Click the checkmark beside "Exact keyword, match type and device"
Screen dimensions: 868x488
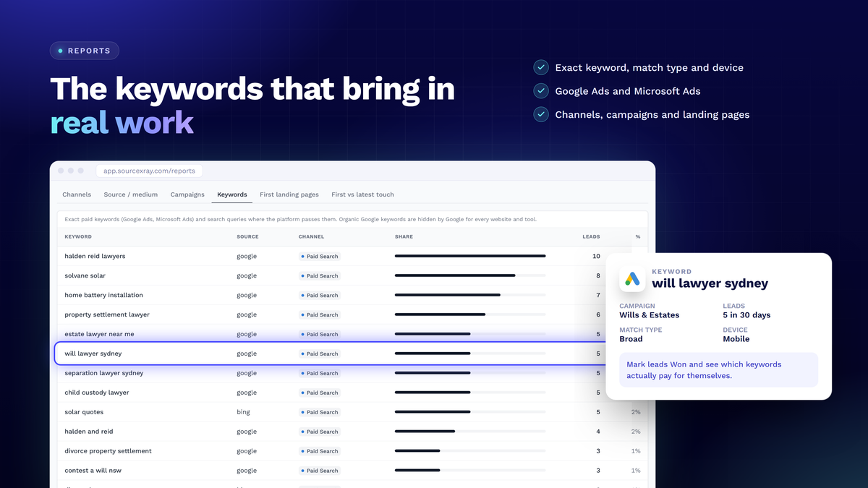click(x=540, y=67)
